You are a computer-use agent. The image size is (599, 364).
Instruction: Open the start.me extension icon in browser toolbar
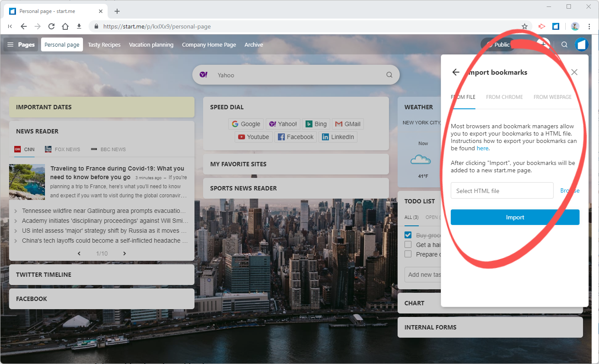[x=556, y=26]
